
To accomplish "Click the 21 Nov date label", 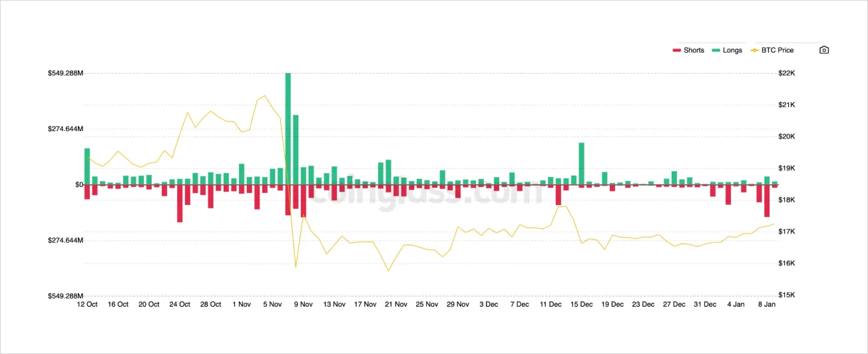I will (x=396, y=305).
